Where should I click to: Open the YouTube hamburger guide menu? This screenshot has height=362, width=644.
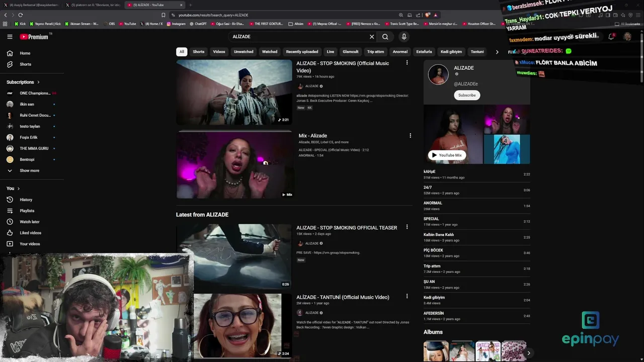coord(10,37)
